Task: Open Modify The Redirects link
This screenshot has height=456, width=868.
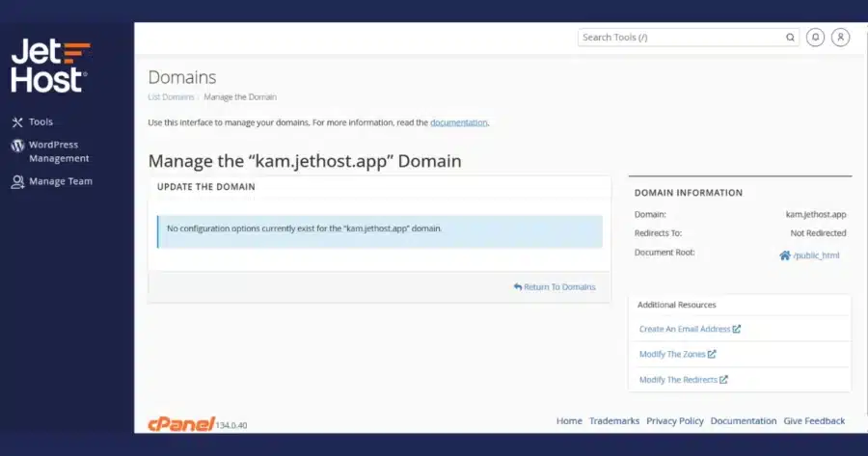Action: click(x=678, y=380)
